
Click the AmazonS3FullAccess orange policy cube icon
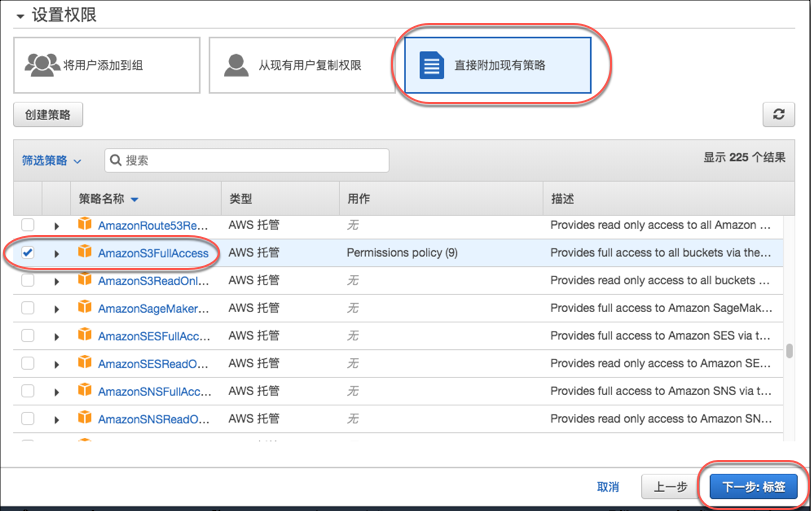pyautogui.click(x=84, y=253)
